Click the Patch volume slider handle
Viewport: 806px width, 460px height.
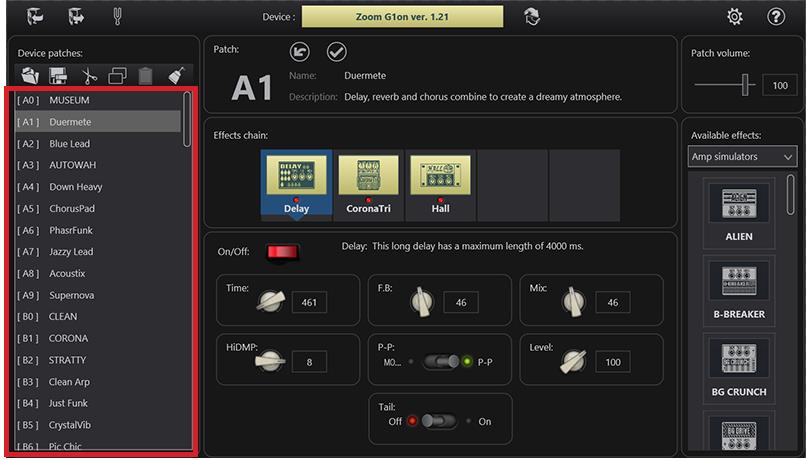click(x=746, y=86)
